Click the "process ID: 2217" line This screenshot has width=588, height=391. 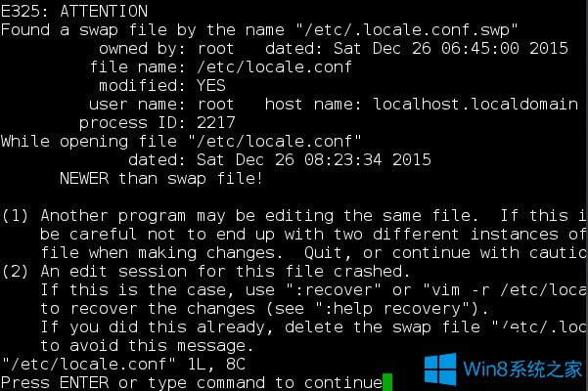(161, 122)
